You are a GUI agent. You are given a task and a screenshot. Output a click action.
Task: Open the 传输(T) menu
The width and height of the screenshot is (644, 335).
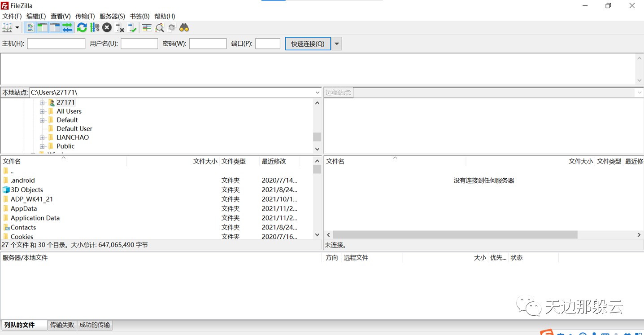pos(85,16)
